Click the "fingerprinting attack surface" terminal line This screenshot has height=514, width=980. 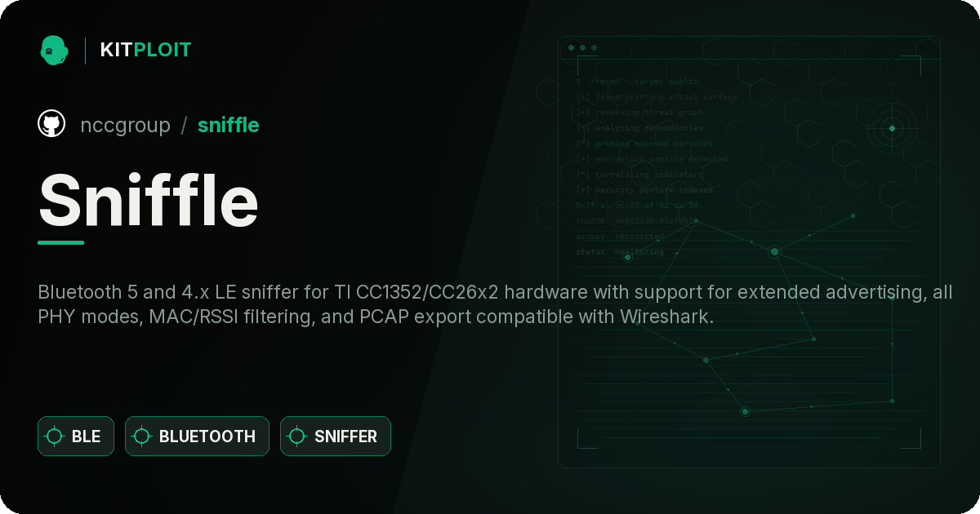tap(657, 97)
